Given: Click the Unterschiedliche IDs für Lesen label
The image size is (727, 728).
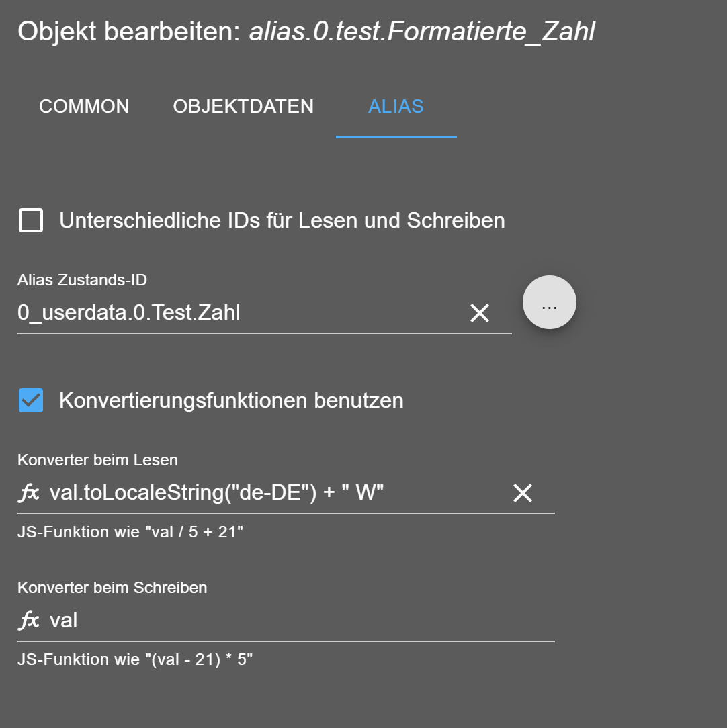Looking at the screenshot, I should pos(282,220).
